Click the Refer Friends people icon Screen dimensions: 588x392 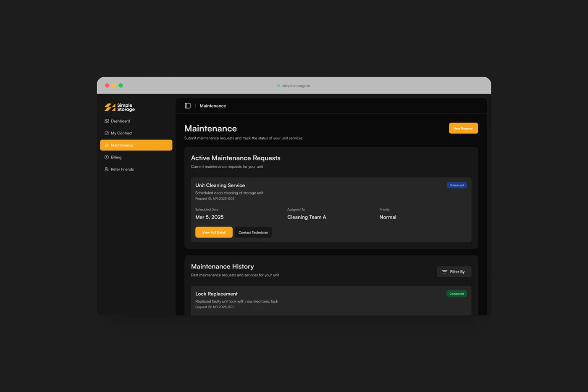tap(106, 169)
